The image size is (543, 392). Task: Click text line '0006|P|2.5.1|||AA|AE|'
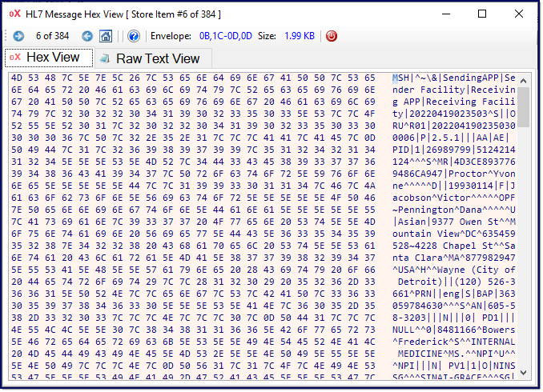click(451, 138)
